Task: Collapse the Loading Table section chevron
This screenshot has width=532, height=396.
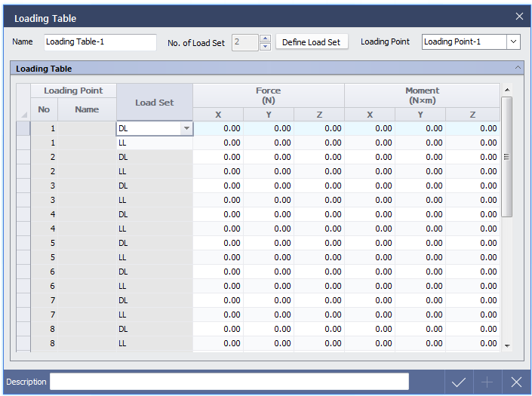Action: (x=518, y=68)
